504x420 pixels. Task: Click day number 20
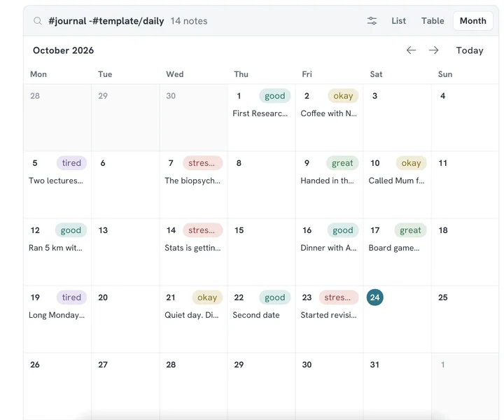coord(103,297)
